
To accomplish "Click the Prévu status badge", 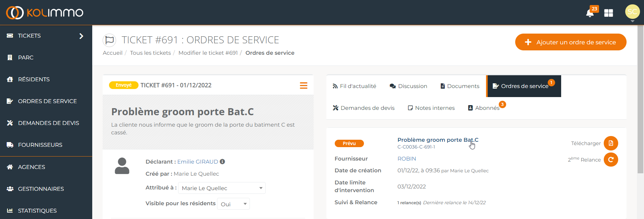I will coord(349,143).
